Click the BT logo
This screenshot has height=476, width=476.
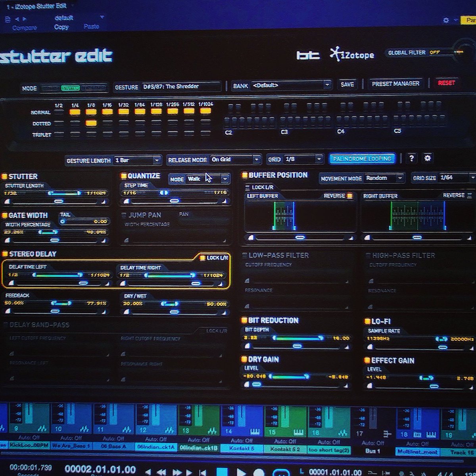tap(308, 55)
